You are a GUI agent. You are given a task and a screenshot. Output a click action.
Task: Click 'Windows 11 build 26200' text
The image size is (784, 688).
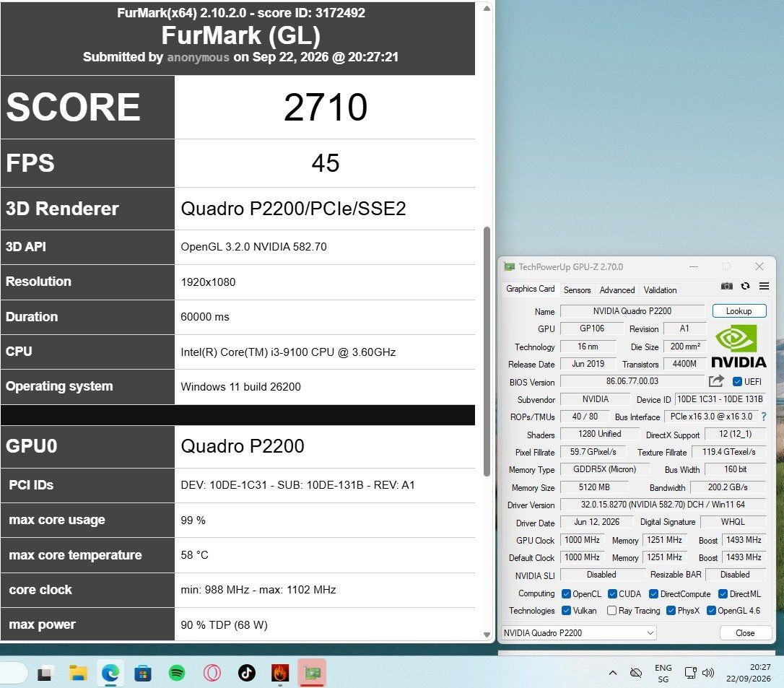click(x=240, y=386)
